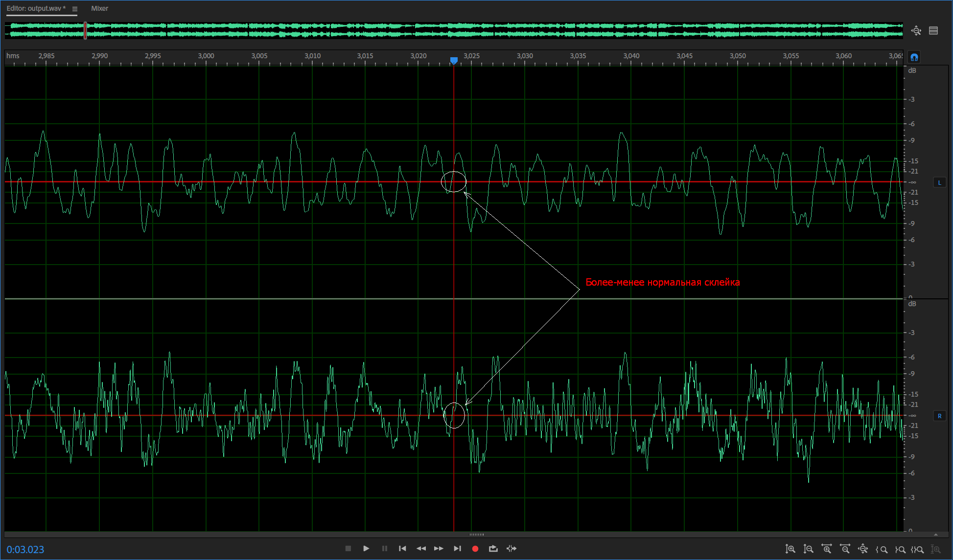Click the overview waveform navigator strip
The image size is (953, 560).
[x=454, y=30]
